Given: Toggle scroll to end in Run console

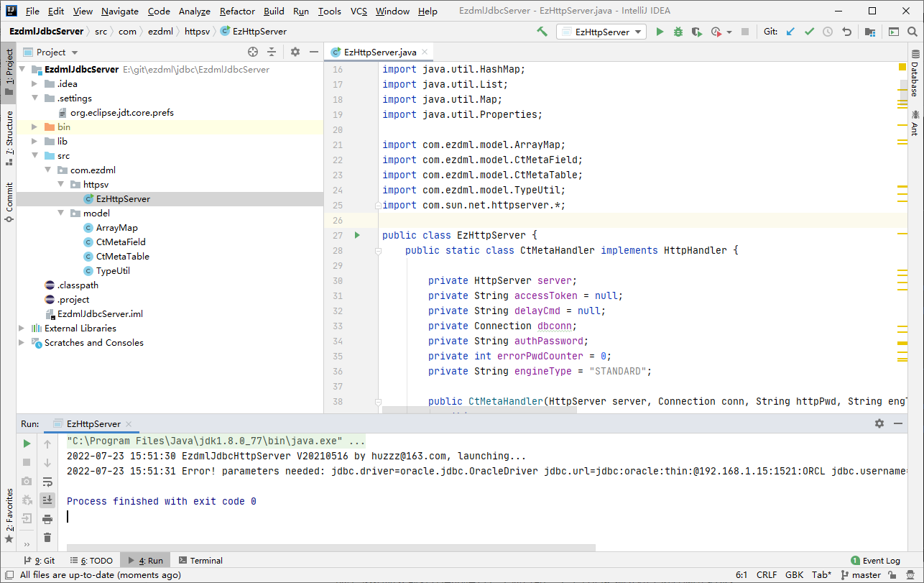Looking at the screenshot, I should click(47, 500).
